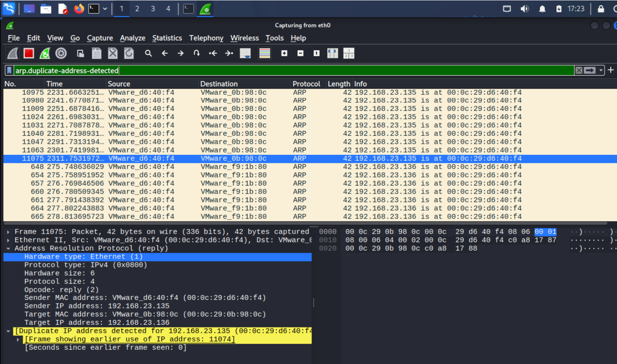
Task: Go to specified packet curved arrow icon
Action: [x=196, y=53]
